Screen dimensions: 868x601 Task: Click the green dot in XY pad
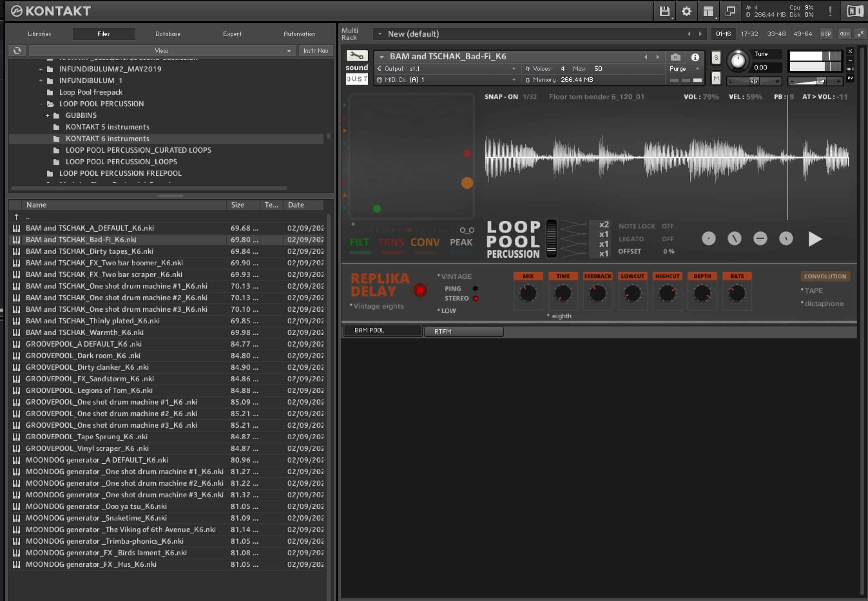click(377, 208)
